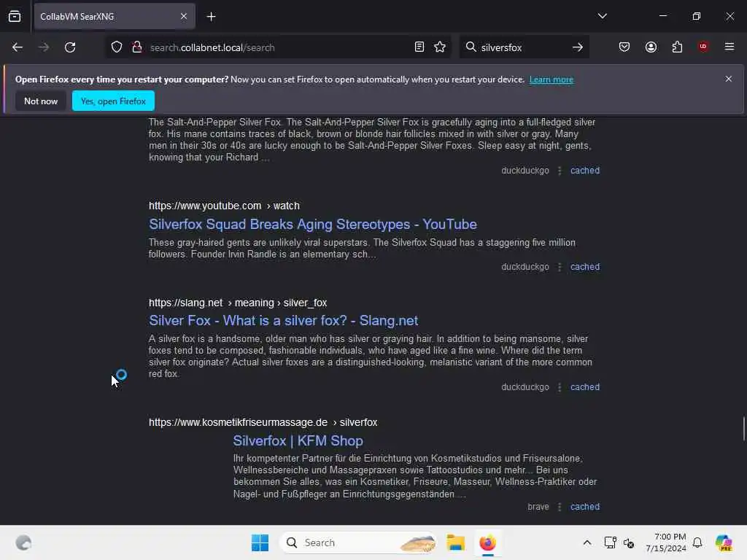Click the Not now button
Screen dimensions: 747x560
click(x=41, y=101)
